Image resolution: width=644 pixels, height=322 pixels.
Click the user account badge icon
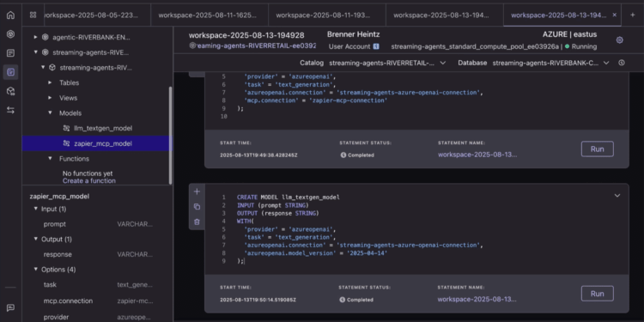376,46
